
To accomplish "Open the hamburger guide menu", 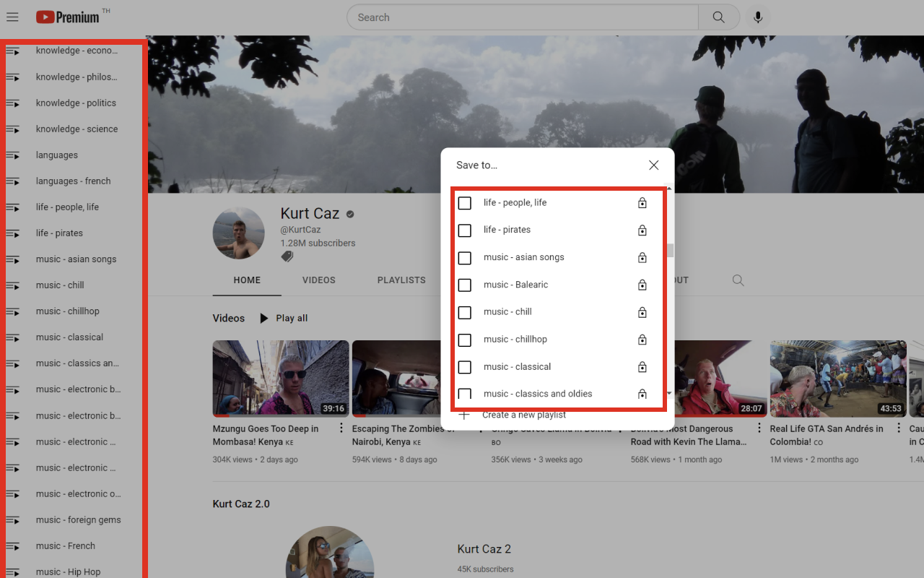I will coord(12,17).
